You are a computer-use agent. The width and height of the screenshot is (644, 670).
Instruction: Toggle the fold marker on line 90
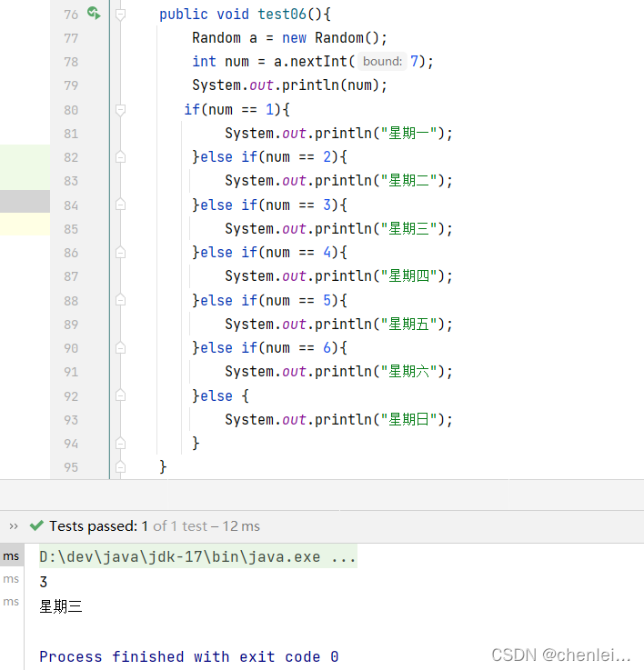[x=121, y=348]
